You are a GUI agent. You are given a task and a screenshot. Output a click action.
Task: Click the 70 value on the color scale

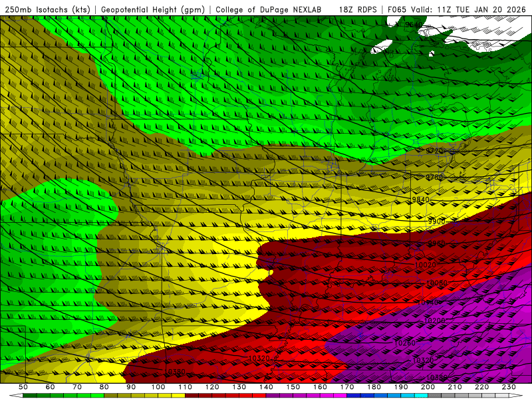[77, 387]
